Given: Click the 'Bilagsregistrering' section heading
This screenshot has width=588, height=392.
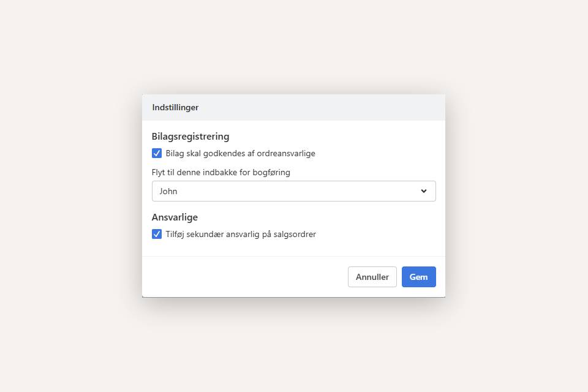Looking at the screenshot, I should (190, 136).
